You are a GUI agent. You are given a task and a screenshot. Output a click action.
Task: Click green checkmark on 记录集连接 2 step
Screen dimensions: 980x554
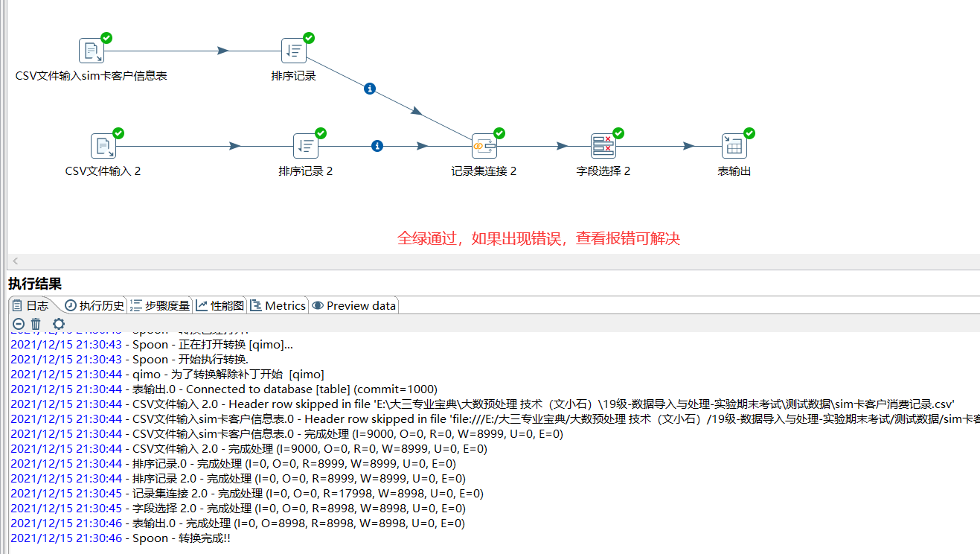(x=499, y=133)
